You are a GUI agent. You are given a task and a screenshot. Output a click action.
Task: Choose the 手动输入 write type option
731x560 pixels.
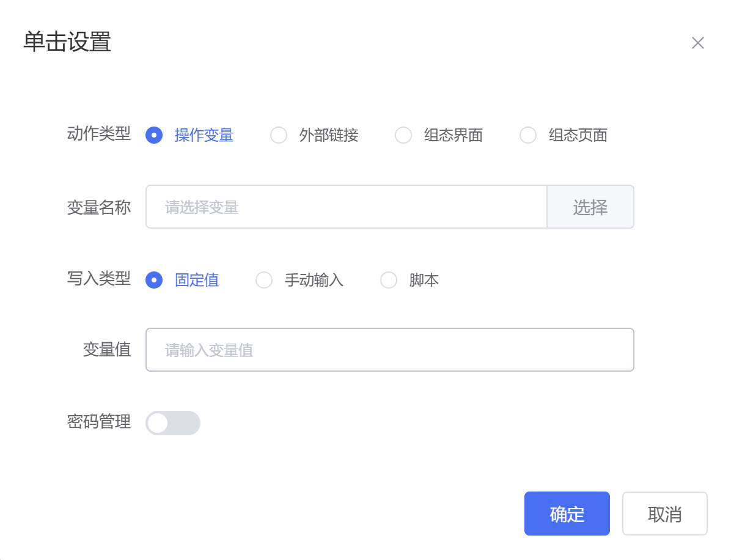pyautogui.click(x=264, y=281)
